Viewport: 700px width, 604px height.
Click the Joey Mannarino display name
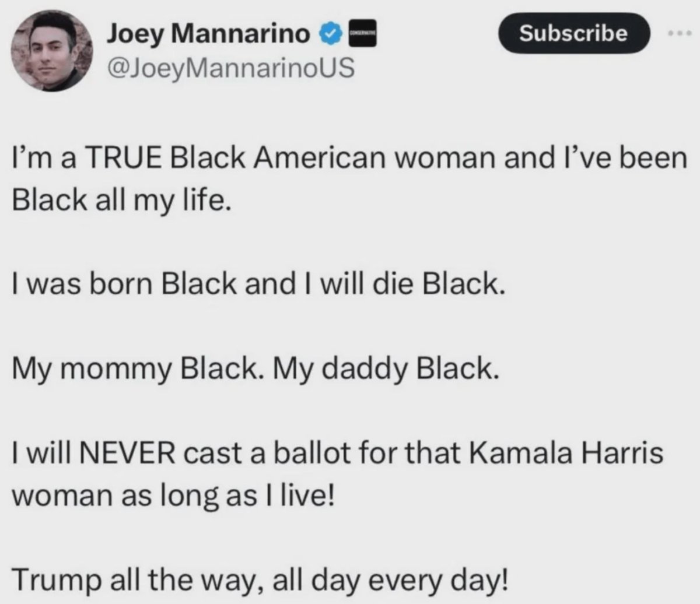(208, 35)
